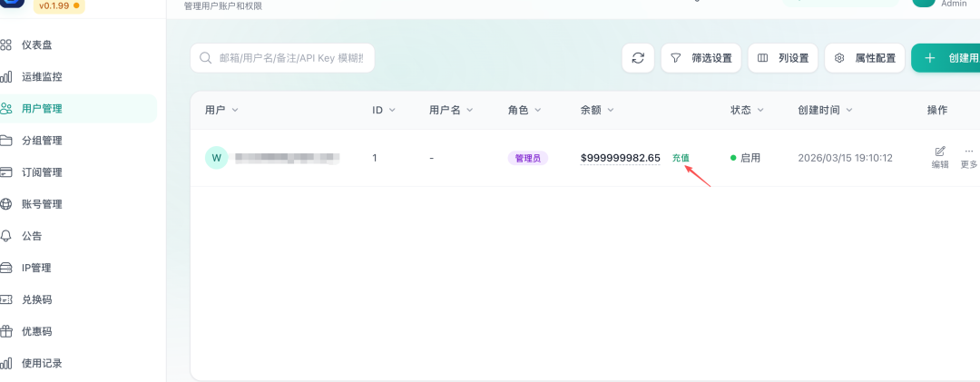Click the 列设置 button
The height and width of the screenshot is (382, 980).
coord(783,58)
